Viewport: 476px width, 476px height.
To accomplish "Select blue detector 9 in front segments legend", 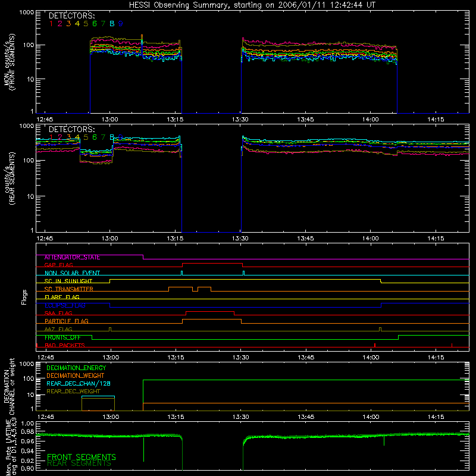I will tap(121, 24).
